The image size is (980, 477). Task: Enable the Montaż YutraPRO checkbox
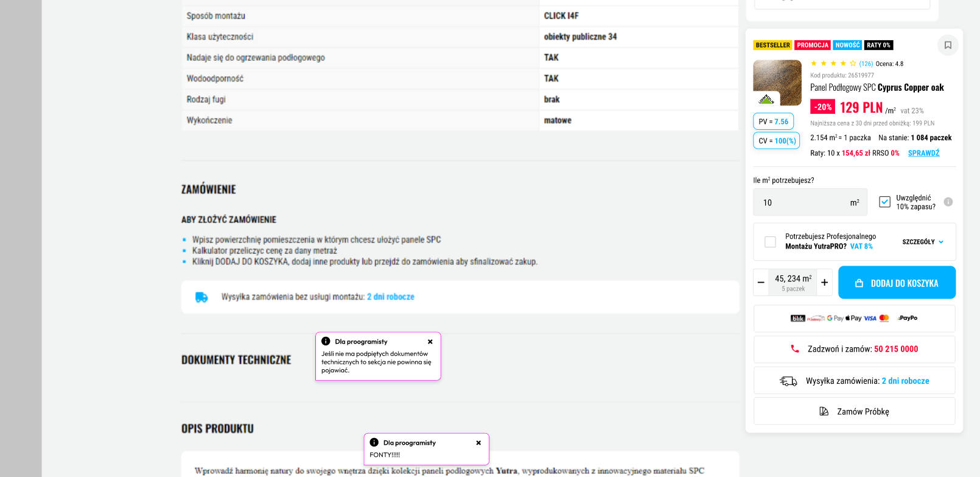click(x=770, y=242)
